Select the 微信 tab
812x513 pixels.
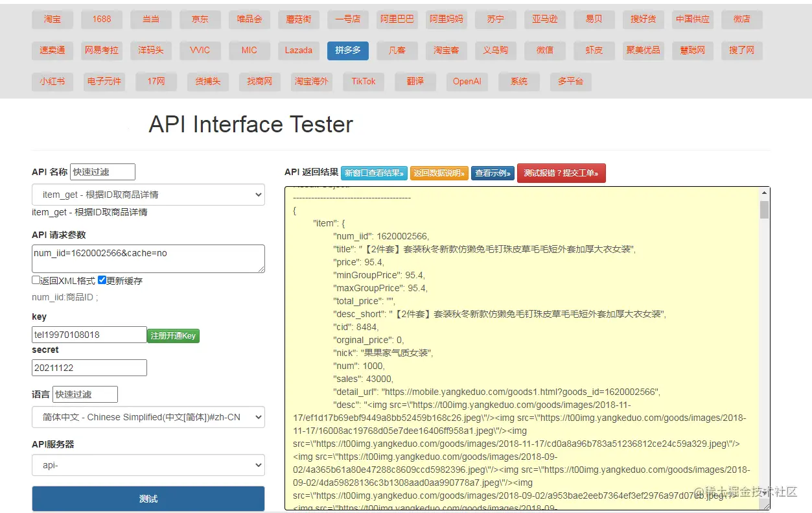(x=545, y=51)
